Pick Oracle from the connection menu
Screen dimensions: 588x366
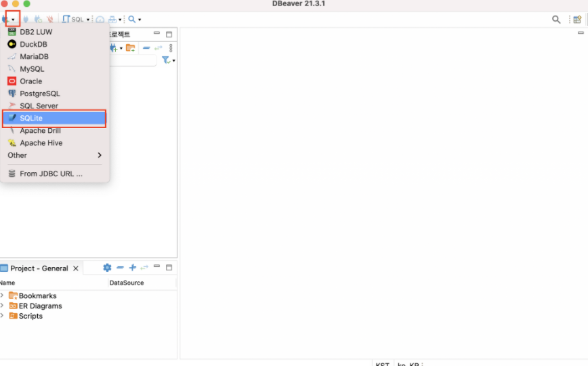pyautogui.click(x=55, y=81)
